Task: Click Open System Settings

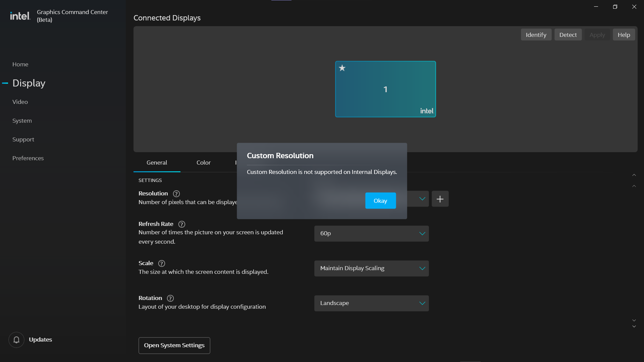Action: tap(174, 345)
